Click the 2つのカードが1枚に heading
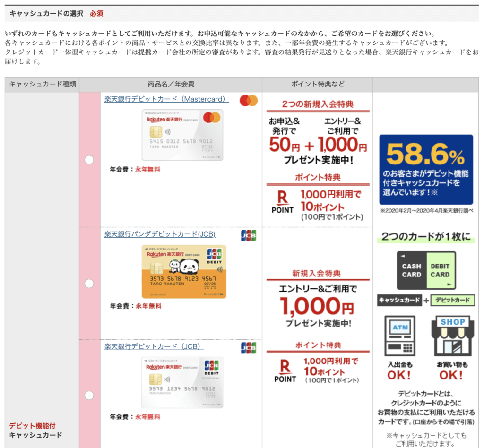Screen dimensions: 484x448 pos(426,237)
